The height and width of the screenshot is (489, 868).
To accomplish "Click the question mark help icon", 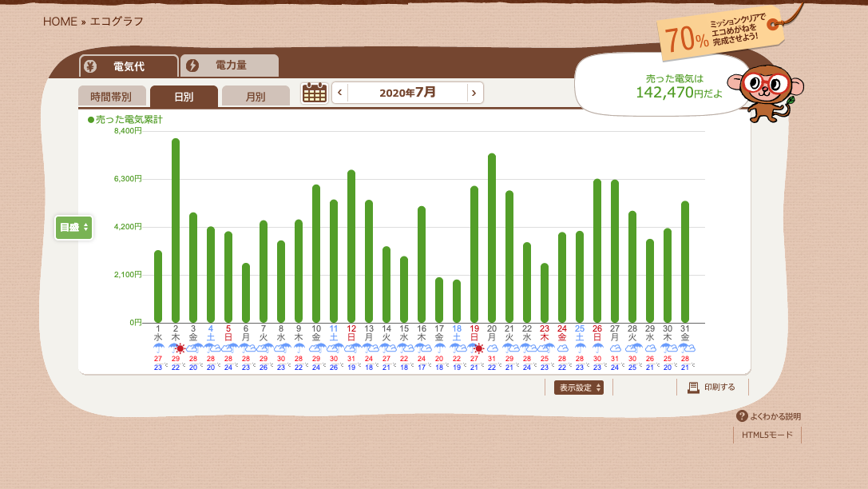I will coord(742,416).
